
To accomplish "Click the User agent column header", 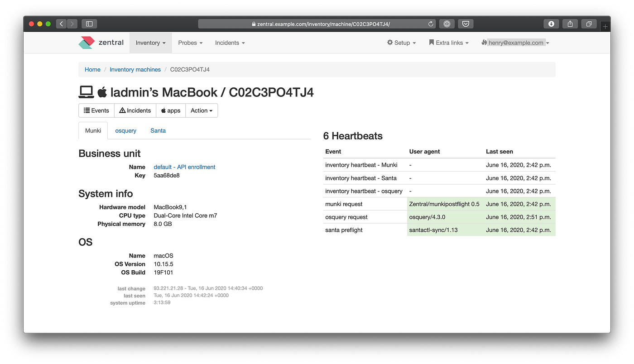I will click(x=424, y=152).
